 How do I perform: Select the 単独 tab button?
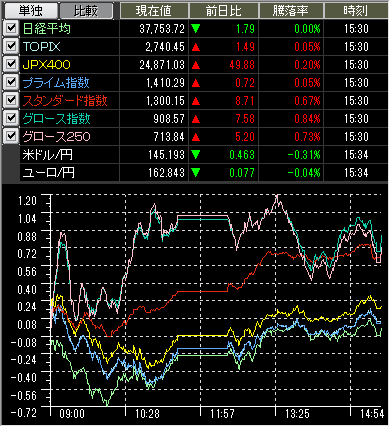click(31, 10)
